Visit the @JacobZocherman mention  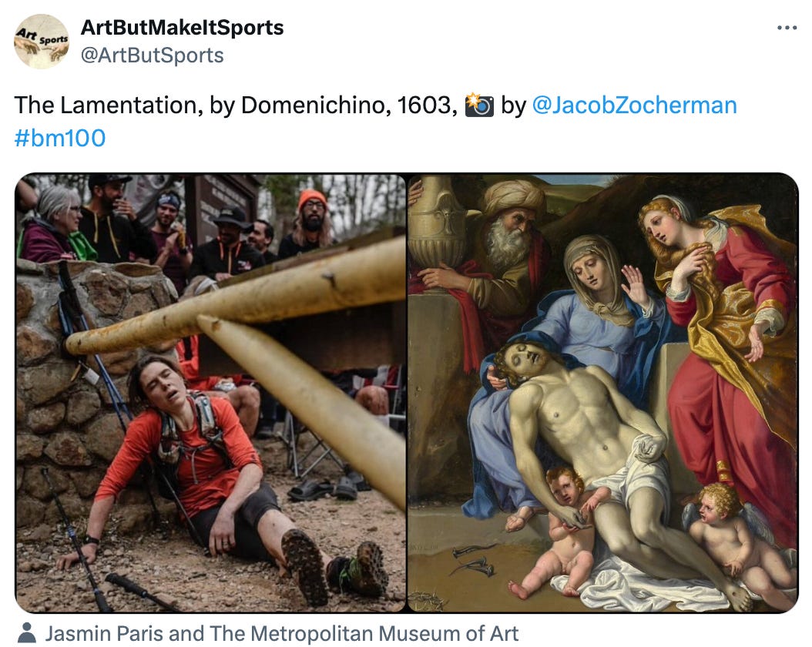coord(634,105)
